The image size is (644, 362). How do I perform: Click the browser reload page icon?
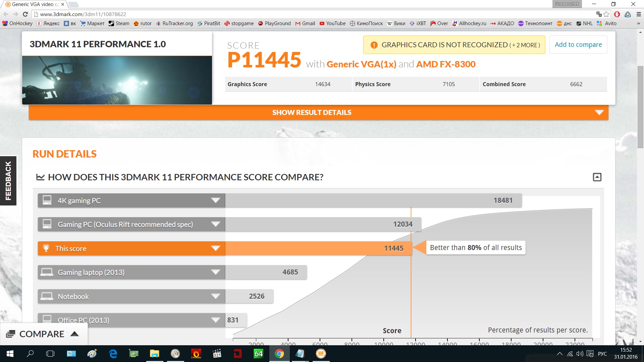(25, 14)
